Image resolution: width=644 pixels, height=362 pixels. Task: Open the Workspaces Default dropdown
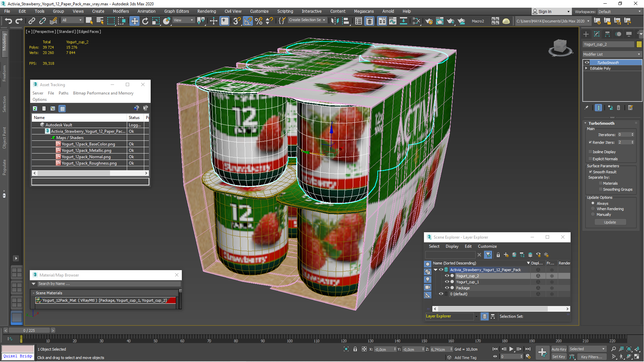pyautogui.click(x=620, y=11)
